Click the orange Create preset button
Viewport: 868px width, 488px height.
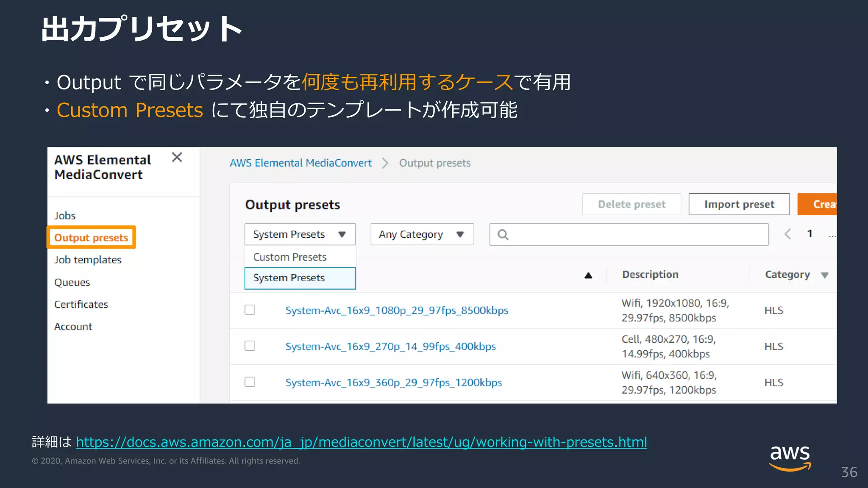pos(817,204)
